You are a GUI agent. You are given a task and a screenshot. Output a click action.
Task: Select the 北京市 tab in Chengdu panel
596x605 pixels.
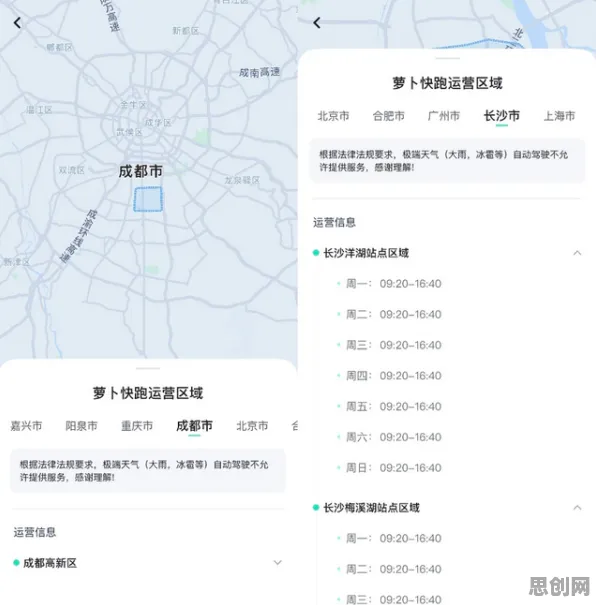click(252, 426)
